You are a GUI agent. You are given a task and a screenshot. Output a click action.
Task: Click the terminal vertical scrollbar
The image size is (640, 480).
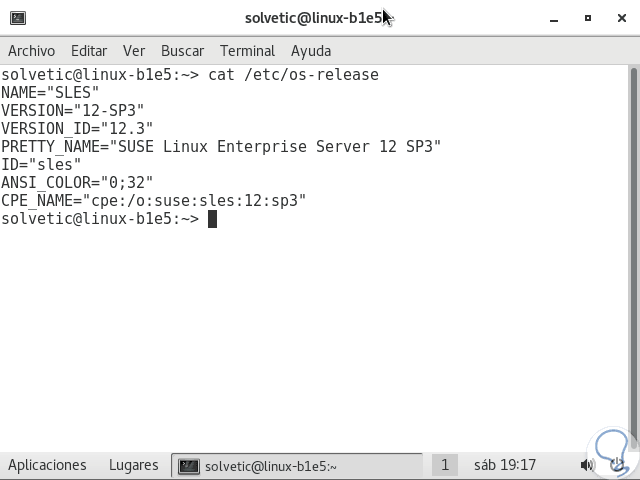click(634, 250)
